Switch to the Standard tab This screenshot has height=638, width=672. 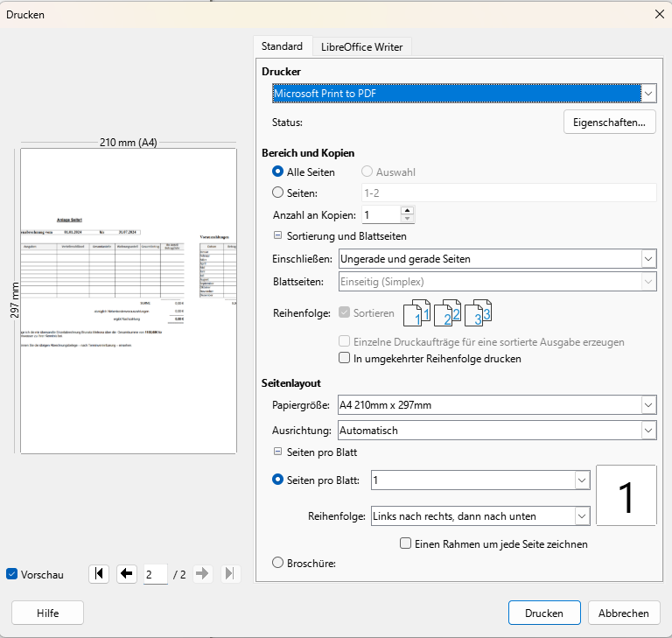click(x=282, y=46)
